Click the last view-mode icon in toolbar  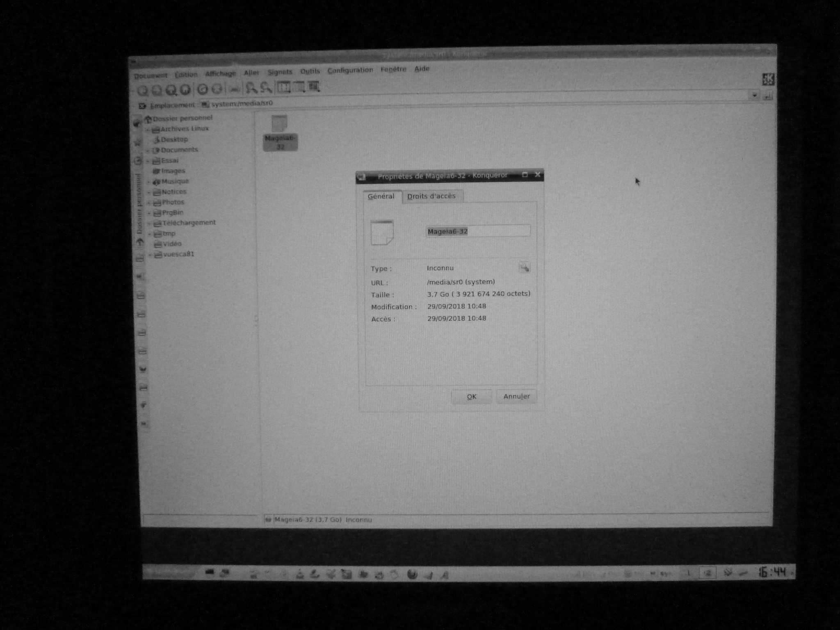tap(314, 86)
